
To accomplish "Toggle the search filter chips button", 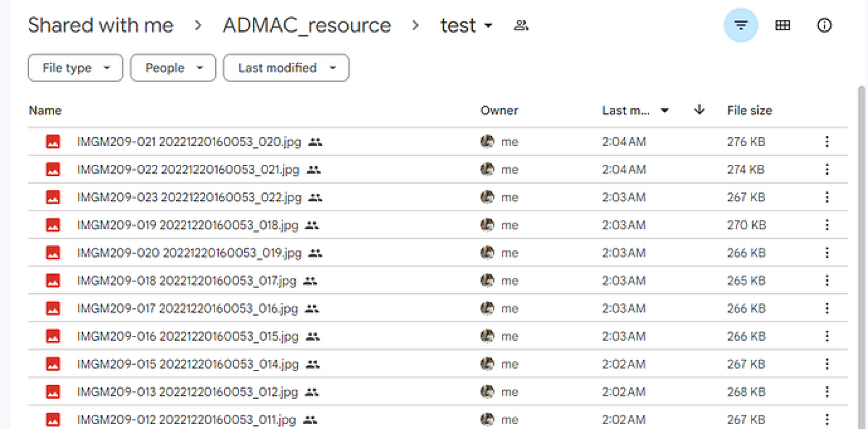I will coord(741,25).
